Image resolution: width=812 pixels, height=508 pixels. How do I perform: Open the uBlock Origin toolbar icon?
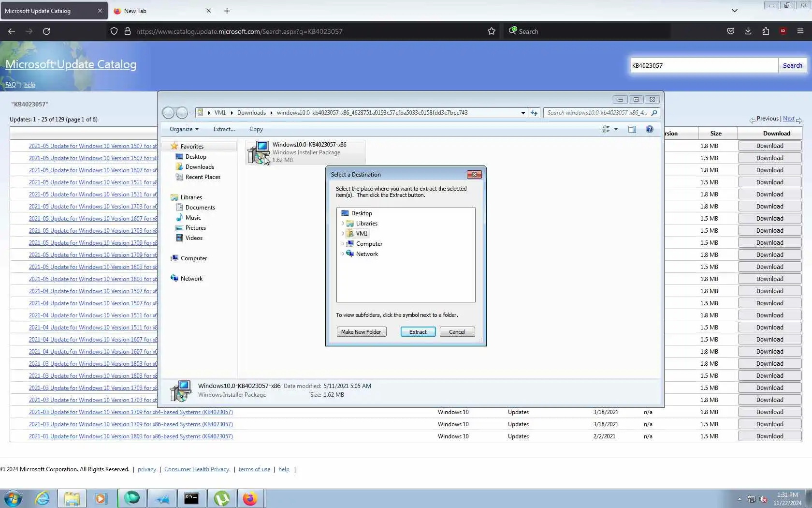[783, 31]
